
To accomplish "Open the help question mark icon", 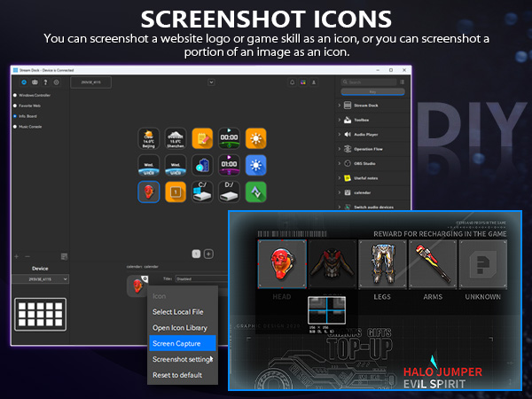I will (45, 82).
